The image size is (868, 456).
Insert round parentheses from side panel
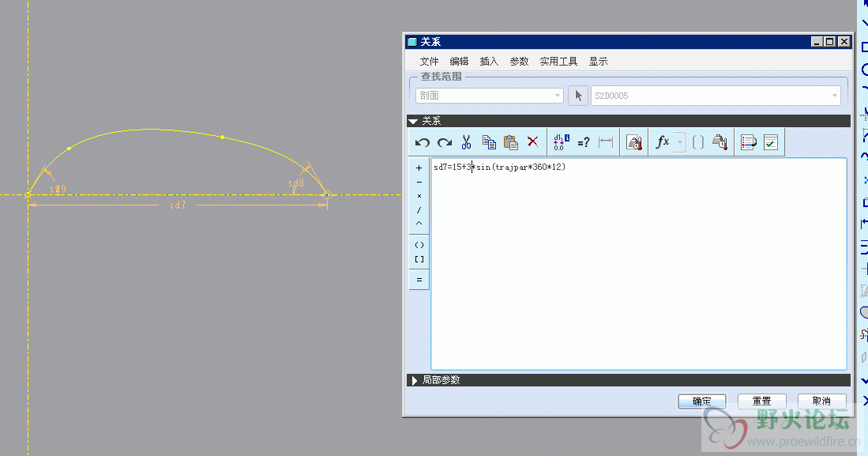(x=419, y=245)
